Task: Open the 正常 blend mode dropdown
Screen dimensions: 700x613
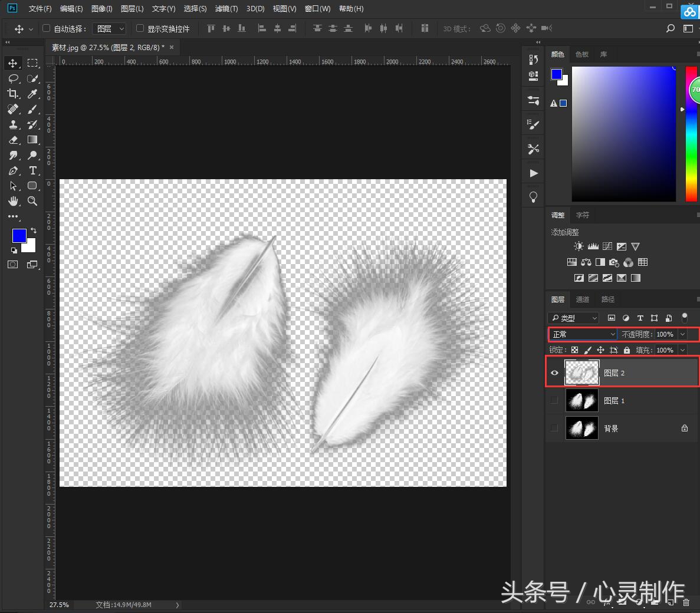Action: [583, 334]
